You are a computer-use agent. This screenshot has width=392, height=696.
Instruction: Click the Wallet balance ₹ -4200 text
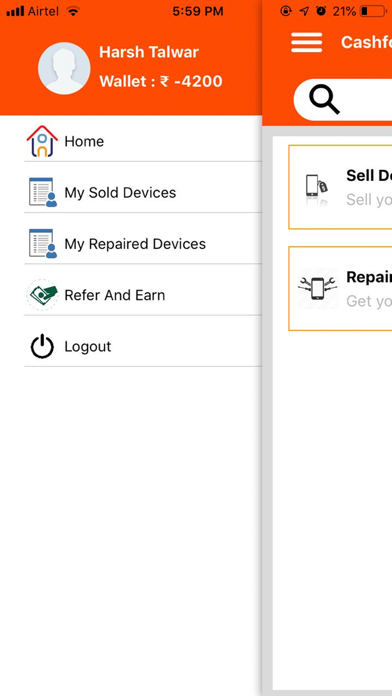pos(161,81)
